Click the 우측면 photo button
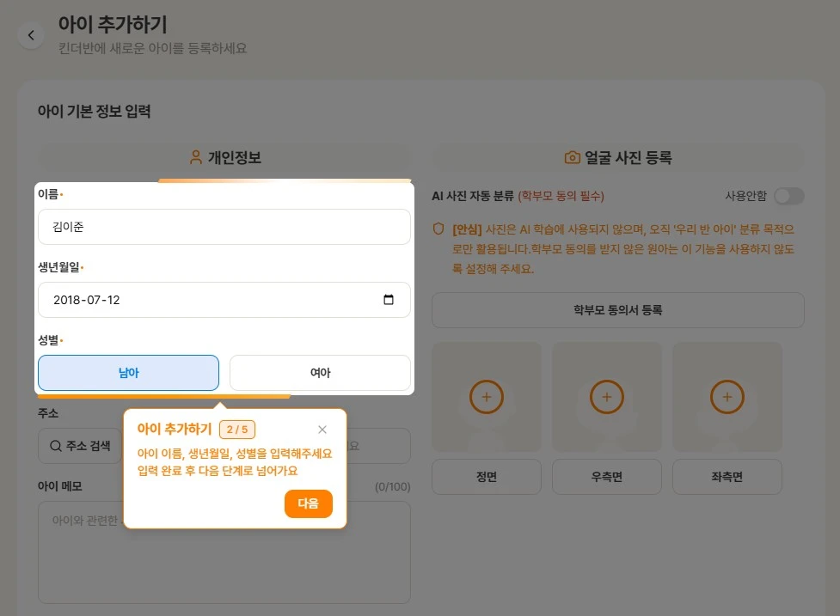The width and height of the screenshot is (840, 616). click(606, 476)
